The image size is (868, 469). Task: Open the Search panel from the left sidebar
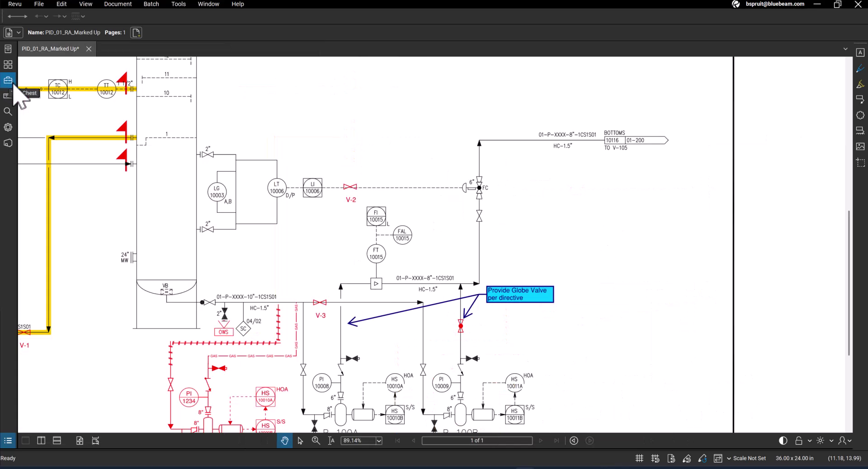pyautogui.click(x=8, y=112)
